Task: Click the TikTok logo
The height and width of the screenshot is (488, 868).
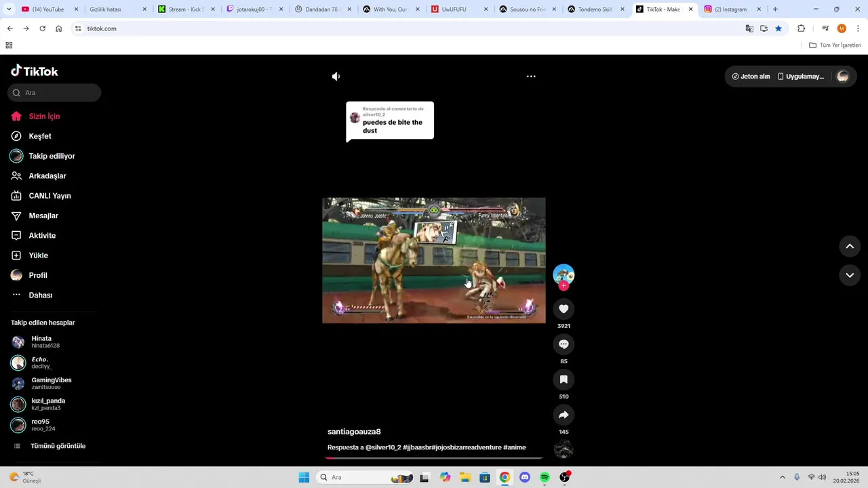Action: point(35,71)
